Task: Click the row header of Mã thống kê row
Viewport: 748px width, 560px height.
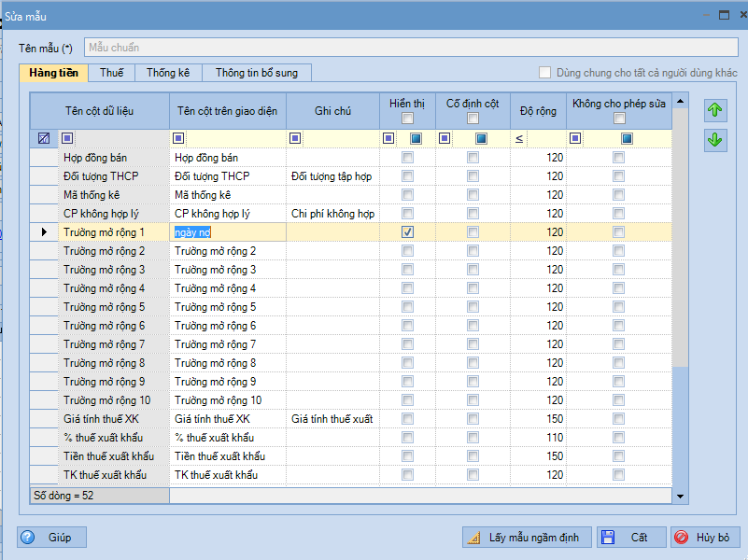Action: pos(44,195)
